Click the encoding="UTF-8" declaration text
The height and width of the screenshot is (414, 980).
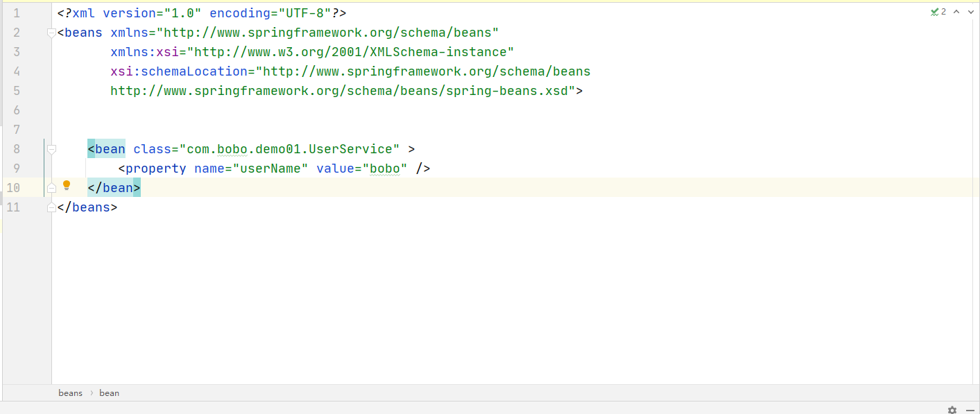(270, 13)
